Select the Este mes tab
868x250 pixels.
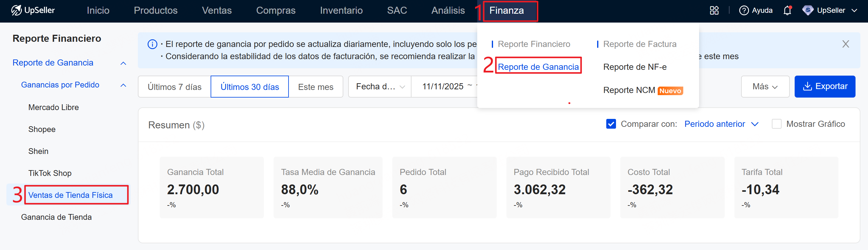(x=315, y=87)
